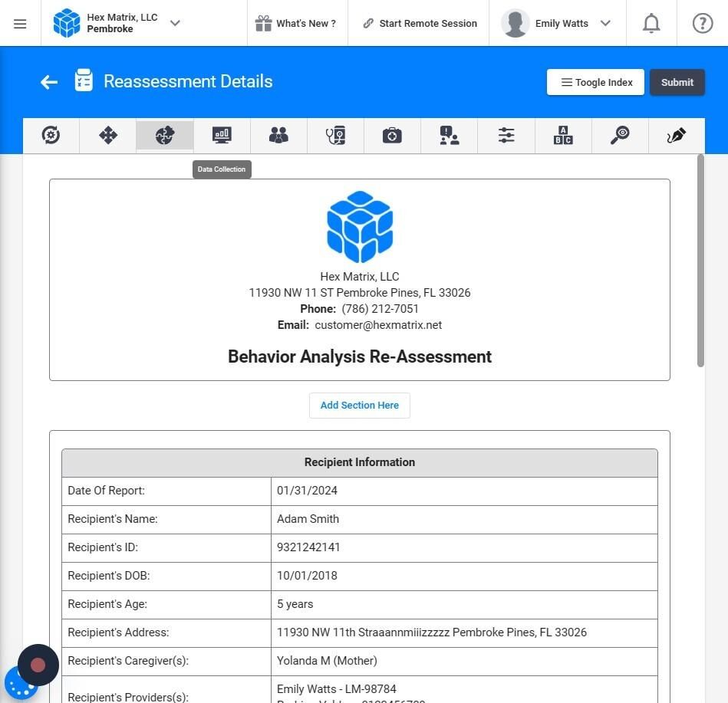This screenshot has width=728, height=703.
Task: Select the people with alert bubble icon
Action: click(449, 135)
